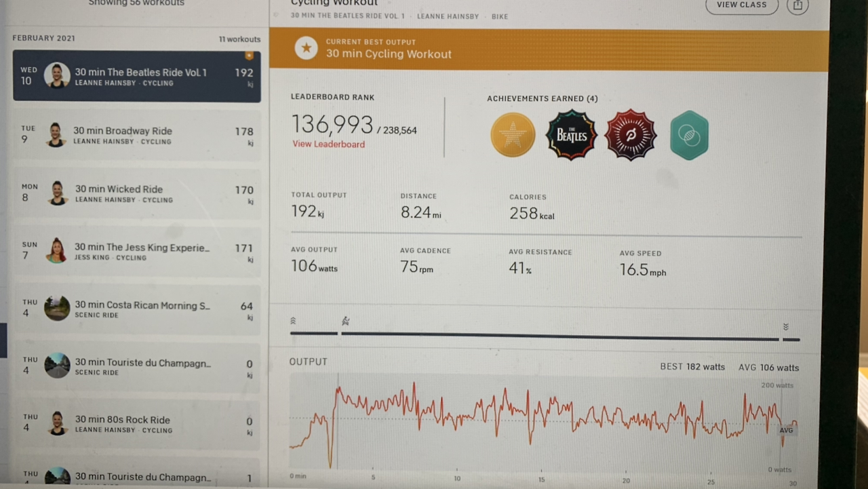This screenshot has height=489, width=868.
Task: Select the warm-up segment icon above the timeline
Action: 293,321
